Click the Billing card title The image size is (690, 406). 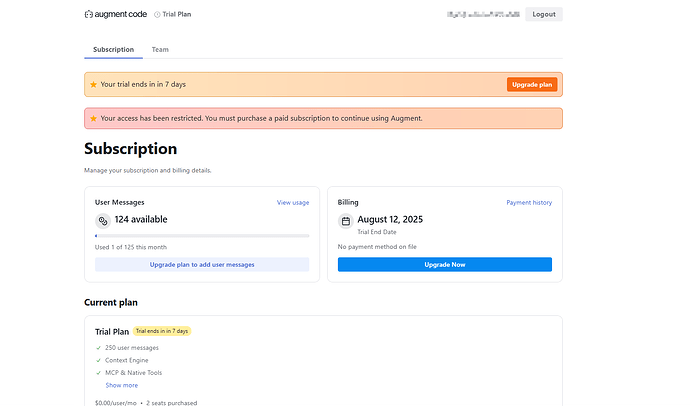point(348,202)
